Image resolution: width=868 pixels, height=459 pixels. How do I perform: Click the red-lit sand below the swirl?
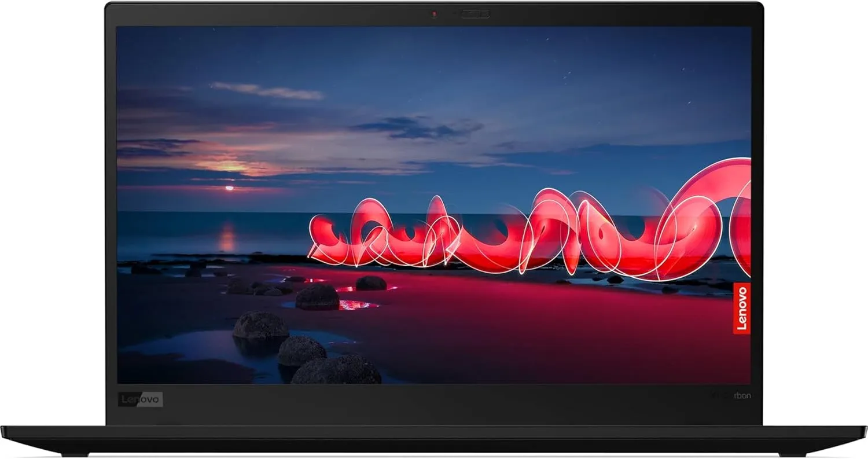[521, 313]
